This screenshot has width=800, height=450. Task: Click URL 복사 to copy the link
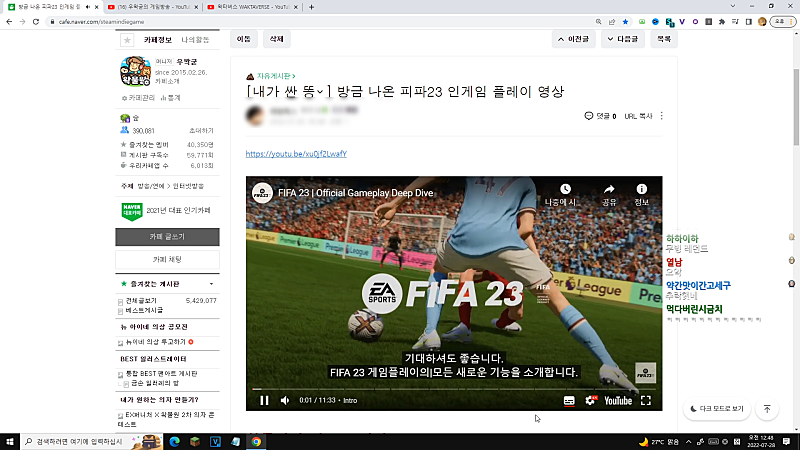coord(638,116)
